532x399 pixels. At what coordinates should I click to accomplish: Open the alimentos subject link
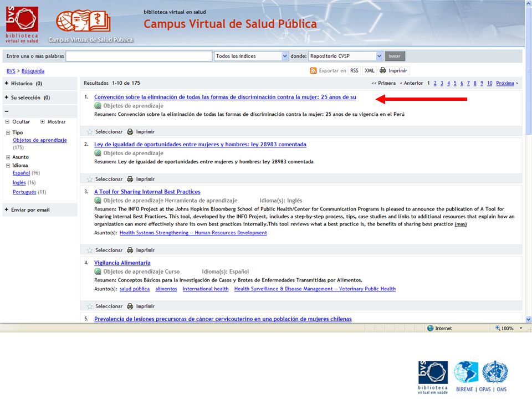166,289
